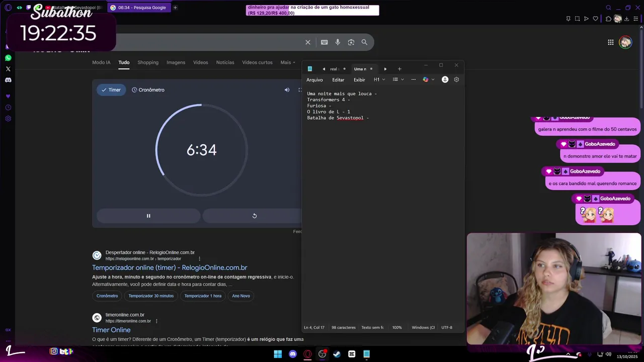Click the Cronômetro sitelink chip

coord(107,296)
